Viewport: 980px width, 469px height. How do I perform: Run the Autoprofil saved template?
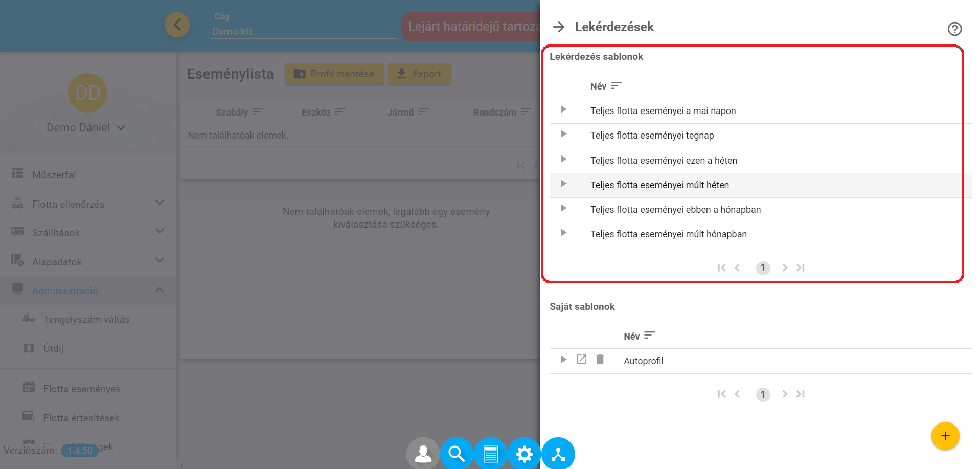pyautogui.click(x=563, y=360)
